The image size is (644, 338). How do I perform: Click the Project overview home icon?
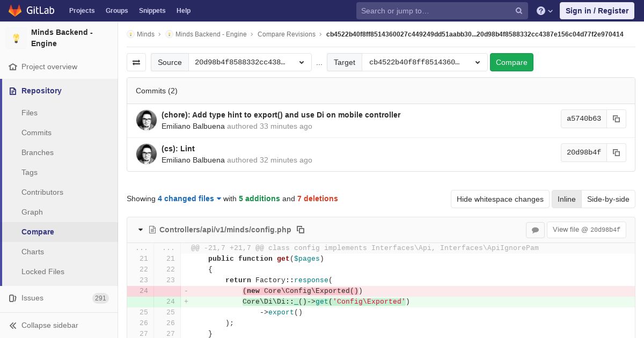click(13, 67)
